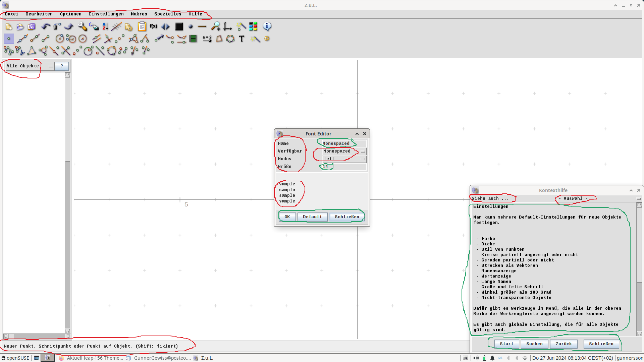Click the magnifier zoom tool icon
Image resolution: width=644 pixels, height=362 pixels.
(215, 26)
